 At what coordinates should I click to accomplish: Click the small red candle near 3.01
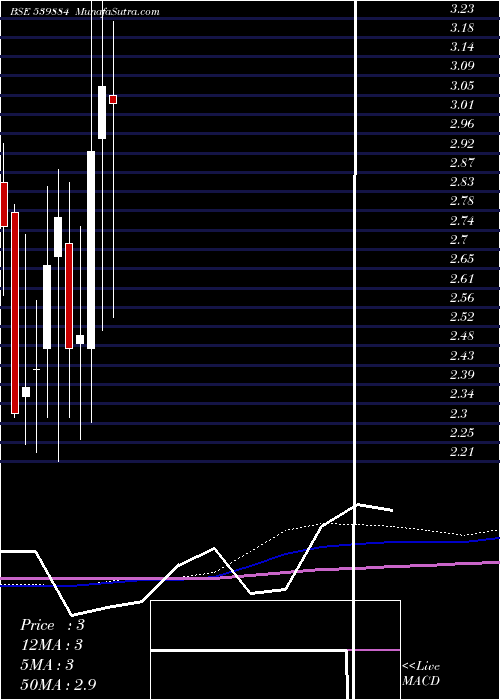click(113, 100)
